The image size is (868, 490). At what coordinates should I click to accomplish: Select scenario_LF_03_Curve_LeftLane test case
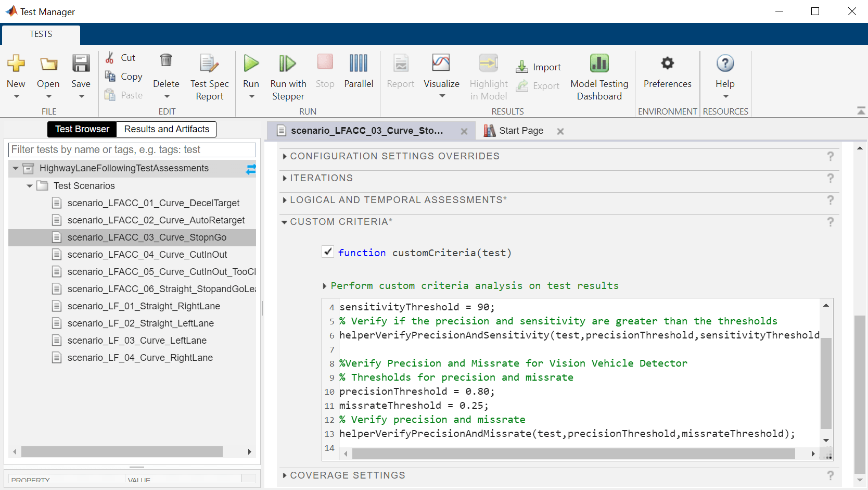[x=137, y=341]
